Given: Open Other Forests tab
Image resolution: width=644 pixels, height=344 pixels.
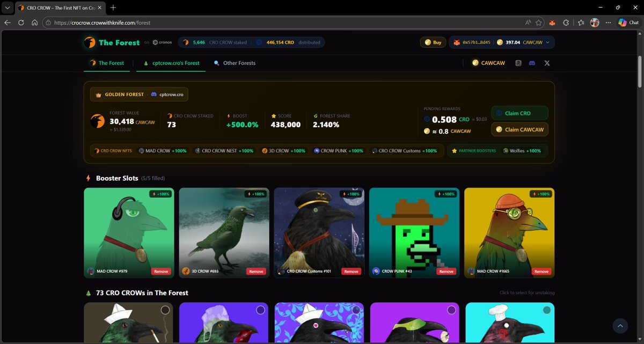Looking at the screenshot, I should (x=235, y=63).
